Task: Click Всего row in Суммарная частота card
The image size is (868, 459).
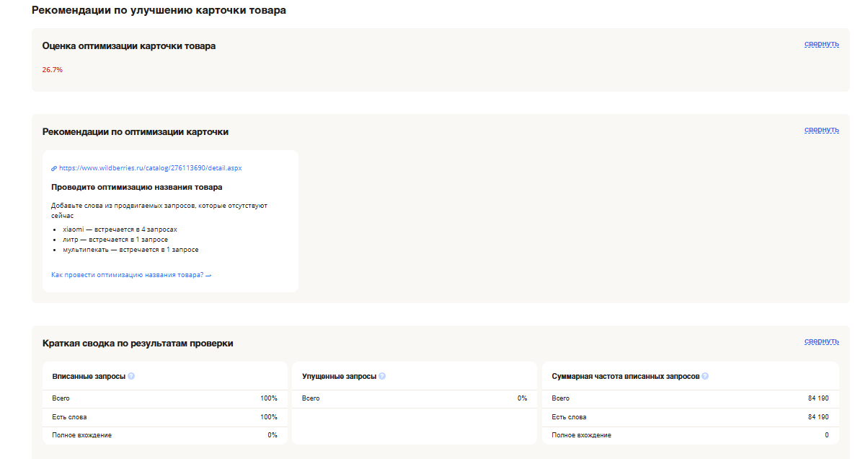Action: (x=560, y=398)
